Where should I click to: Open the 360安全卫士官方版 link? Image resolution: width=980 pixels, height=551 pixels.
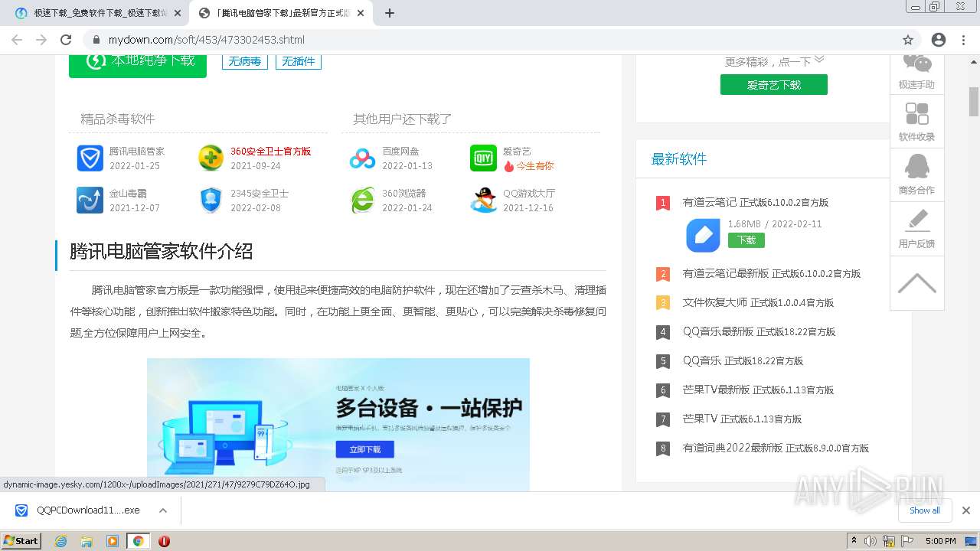tap(271, 152)
